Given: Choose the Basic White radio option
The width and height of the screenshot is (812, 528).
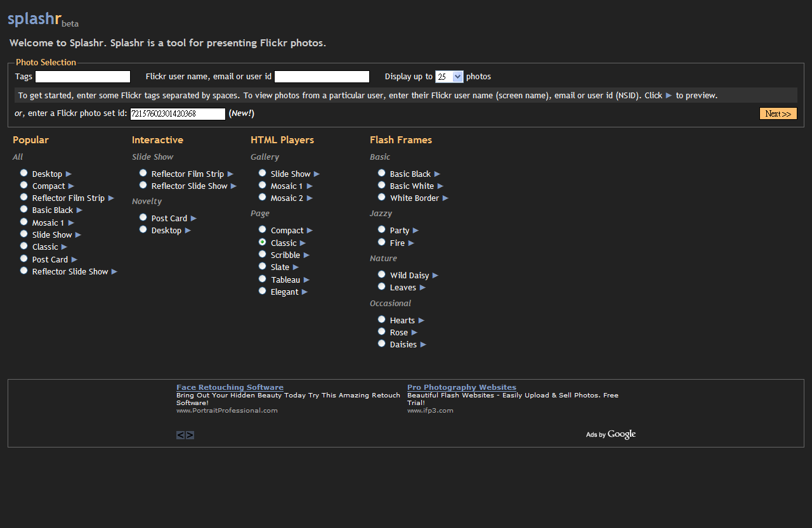Looking at the screenshot, I should 382,185.
